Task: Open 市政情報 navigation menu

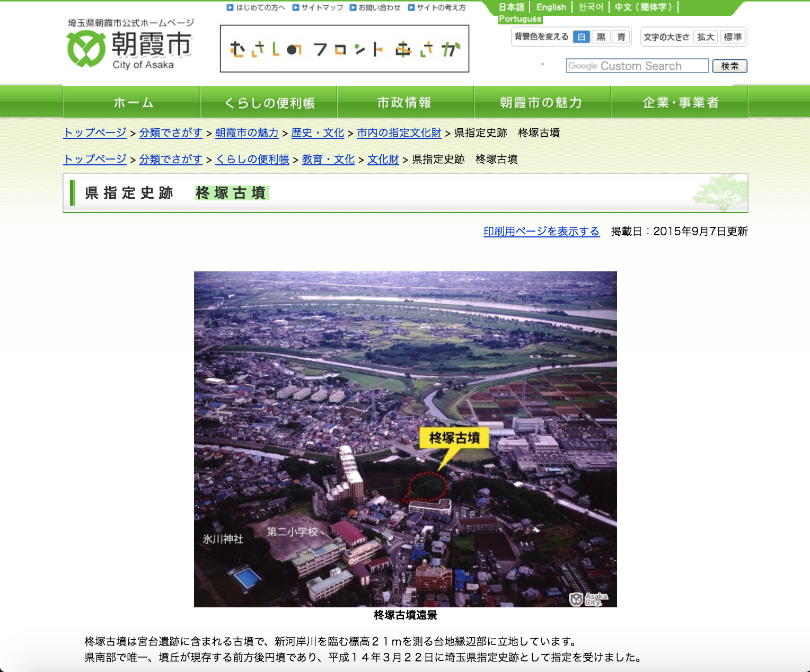Action: click(x=406, y=102)
